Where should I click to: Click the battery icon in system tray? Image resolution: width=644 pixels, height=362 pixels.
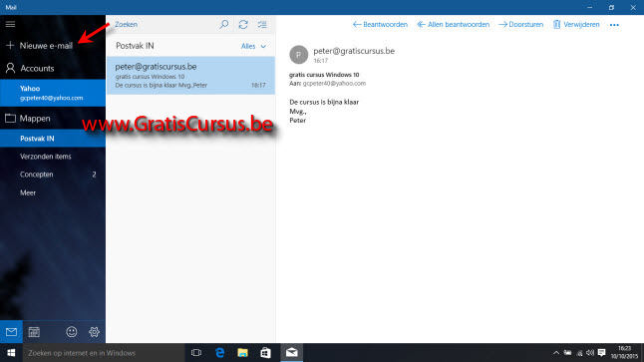coord(567,353)
